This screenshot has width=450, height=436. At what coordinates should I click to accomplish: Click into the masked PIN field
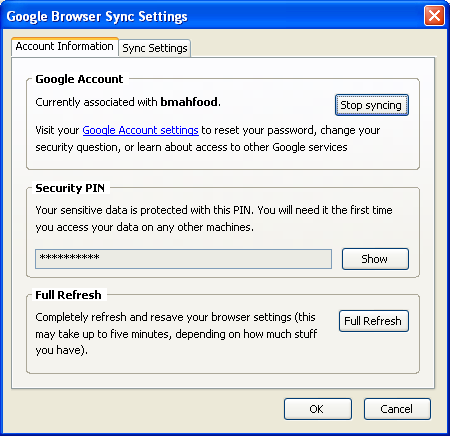pos(183,259)
